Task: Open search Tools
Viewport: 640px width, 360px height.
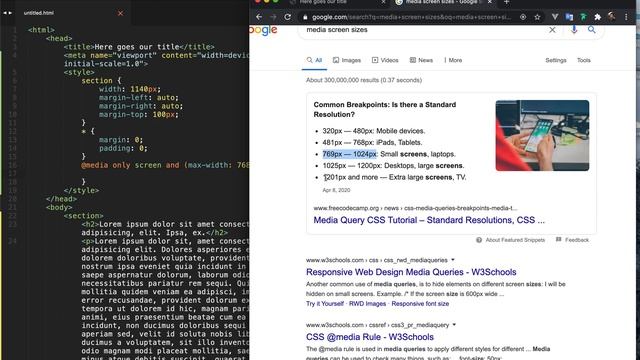Action: pos(584,60)
